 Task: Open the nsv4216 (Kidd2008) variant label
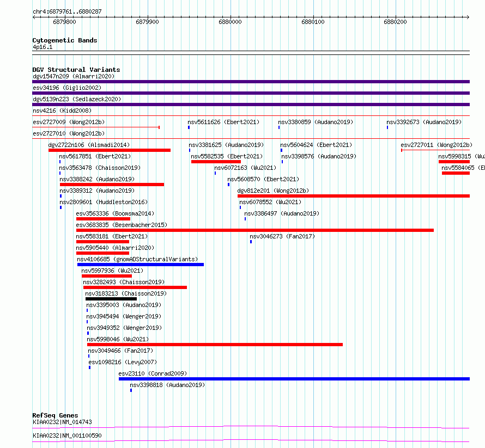coord(62,111)
